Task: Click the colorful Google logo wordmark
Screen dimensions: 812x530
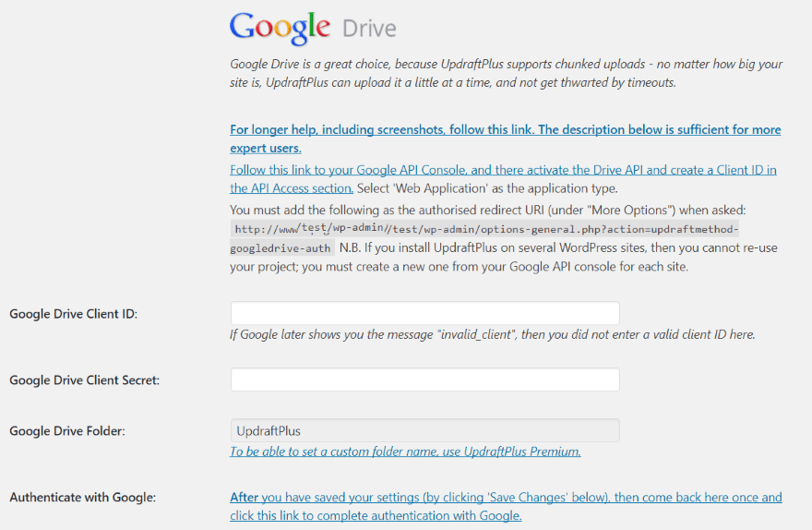Action: [x=280, y=26]
